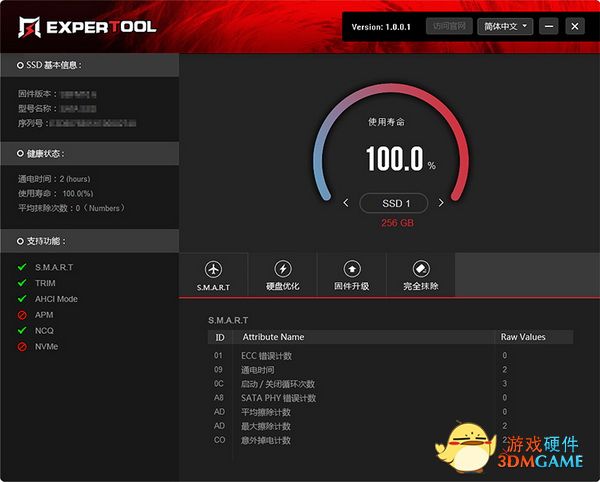Click the Attribute Name column header
The image size is (600, 482).
273,337
